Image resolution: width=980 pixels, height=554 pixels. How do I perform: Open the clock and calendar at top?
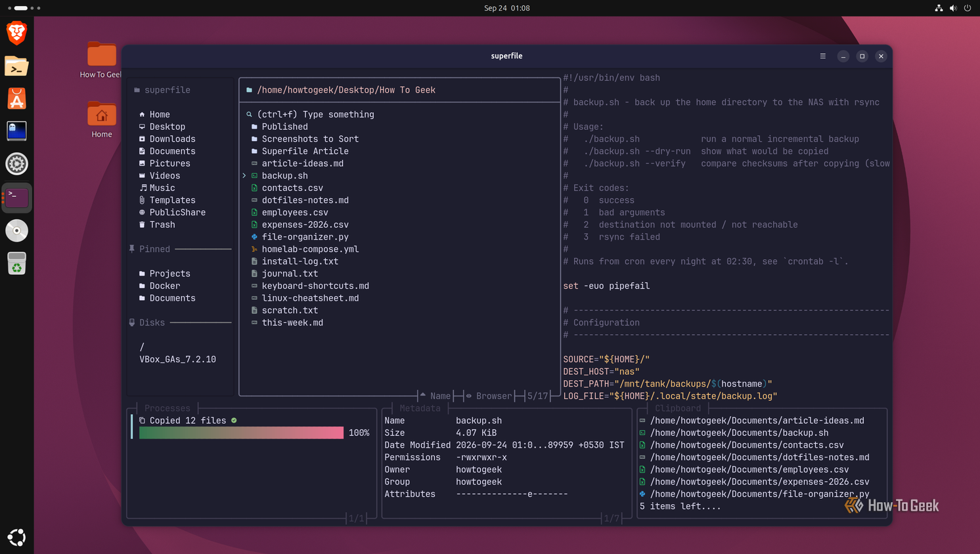(506, 8)
